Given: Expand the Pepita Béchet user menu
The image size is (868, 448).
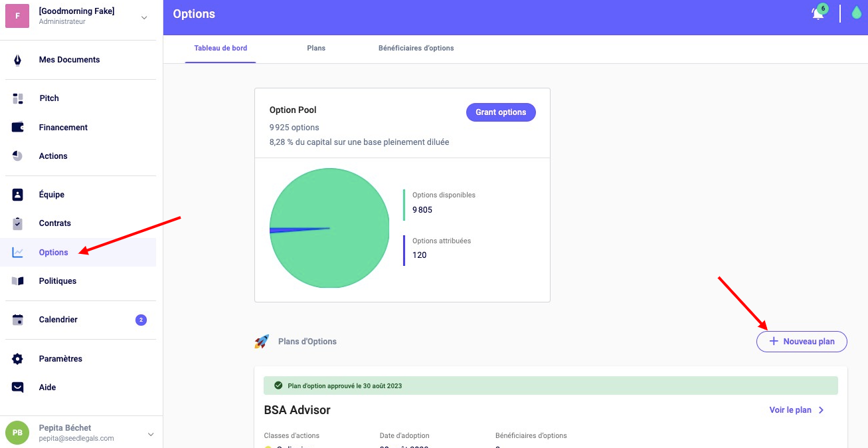Looking at the screenshot, I should [x=150, y=434].
